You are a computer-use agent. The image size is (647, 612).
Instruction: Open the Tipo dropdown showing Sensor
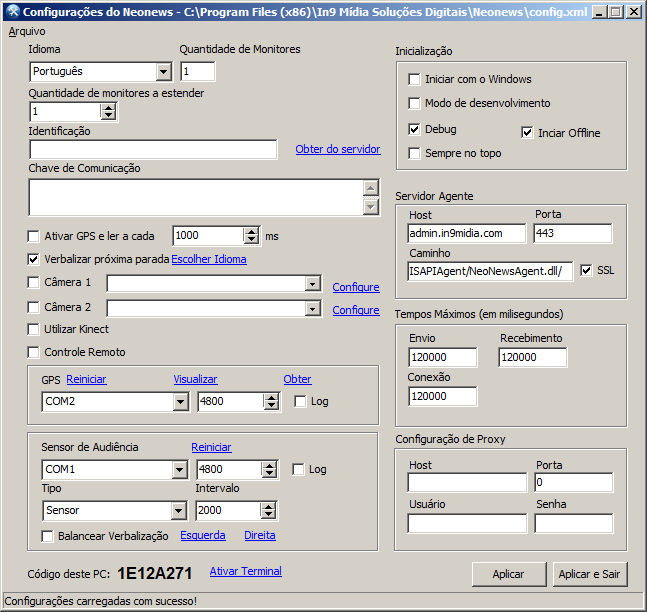point(179,511)
